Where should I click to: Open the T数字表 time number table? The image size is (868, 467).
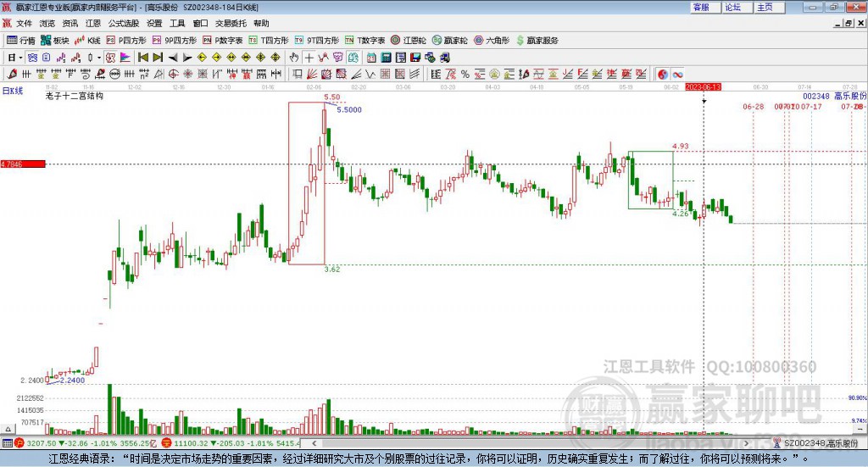364,41
